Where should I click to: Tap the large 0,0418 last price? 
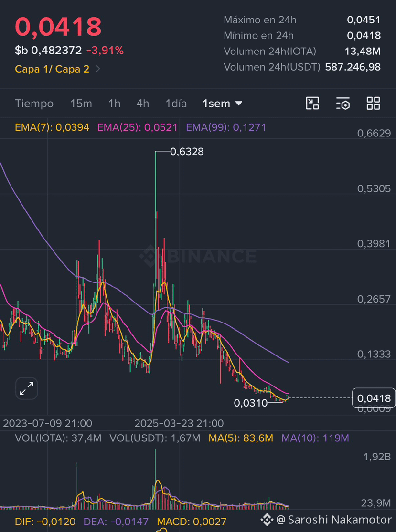pos(58,27)
